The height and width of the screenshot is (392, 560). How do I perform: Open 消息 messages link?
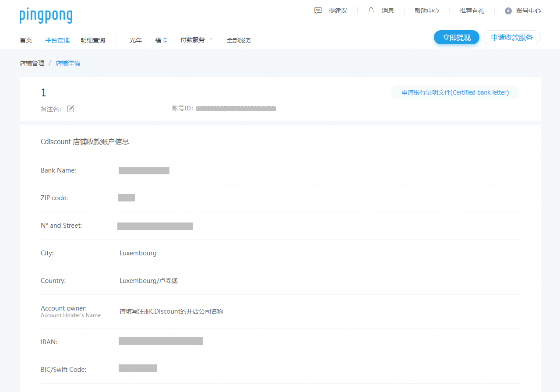pos(388,11)
